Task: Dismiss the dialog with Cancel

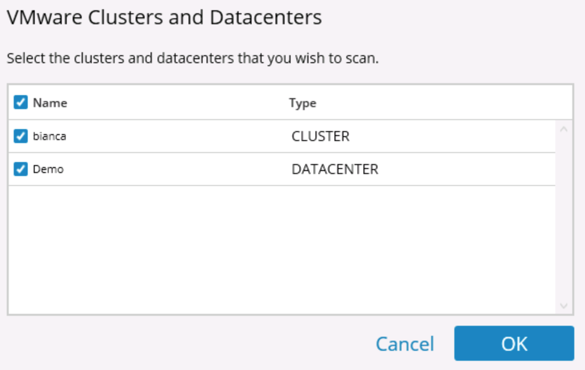Action: pyautogui.click(x=405, y=344)
